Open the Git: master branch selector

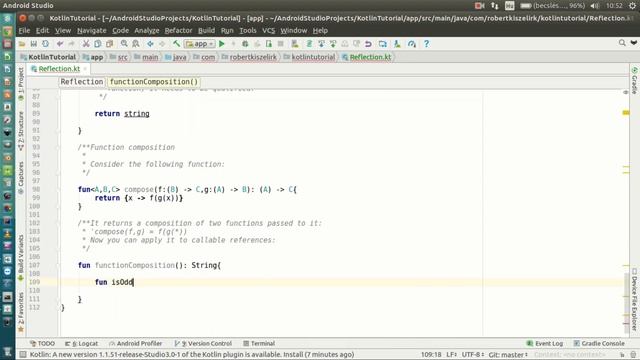(508, 355)
